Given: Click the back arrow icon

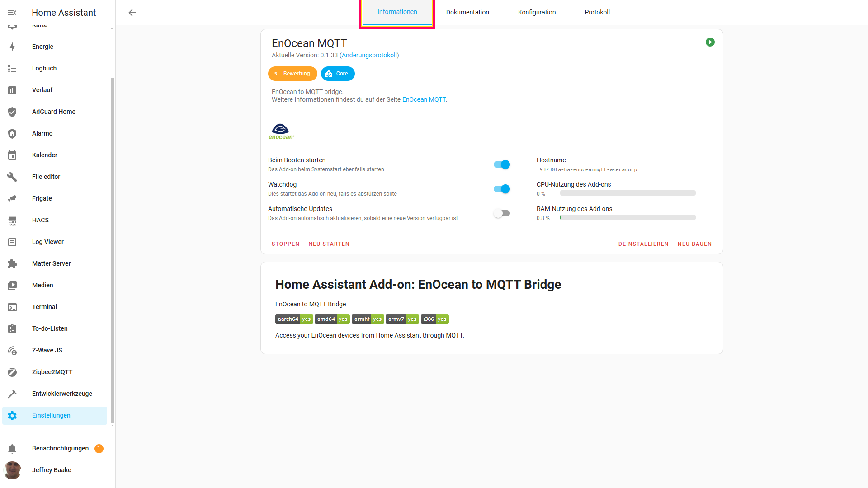Looking at the screenshot, I should 132,13.
